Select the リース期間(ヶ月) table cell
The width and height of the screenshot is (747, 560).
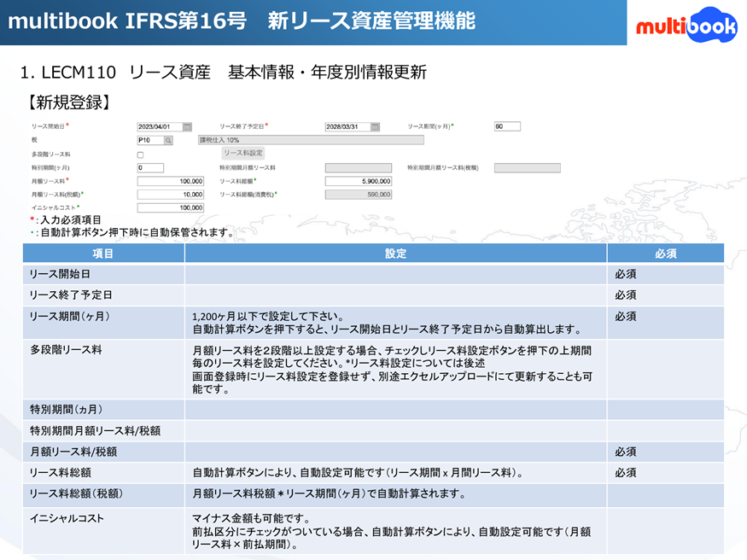(x=103, y=323)
